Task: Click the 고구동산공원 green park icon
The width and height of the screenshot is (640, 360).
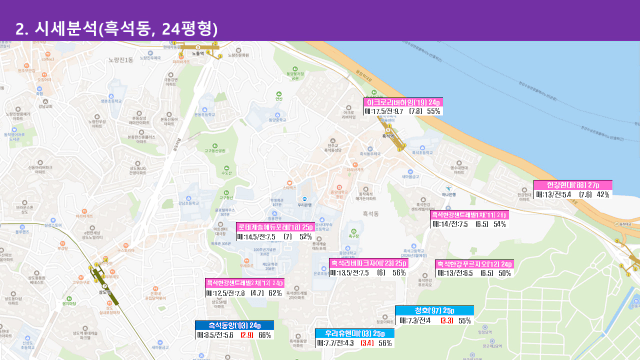Action: [215, 146]
